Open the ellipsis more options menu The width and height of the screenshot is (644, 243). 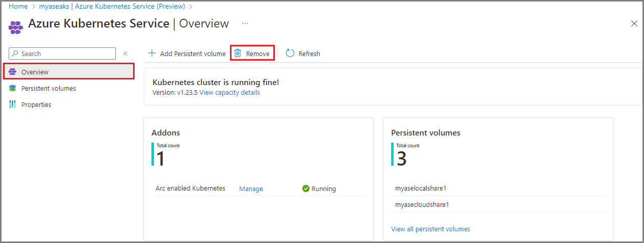point(245,23)
